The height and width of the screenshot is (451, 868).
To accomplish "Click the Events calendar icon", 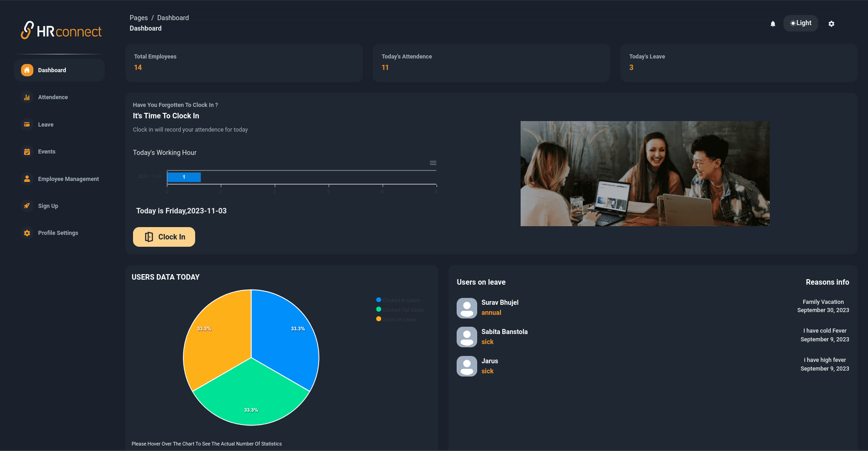I will (27, 151).
